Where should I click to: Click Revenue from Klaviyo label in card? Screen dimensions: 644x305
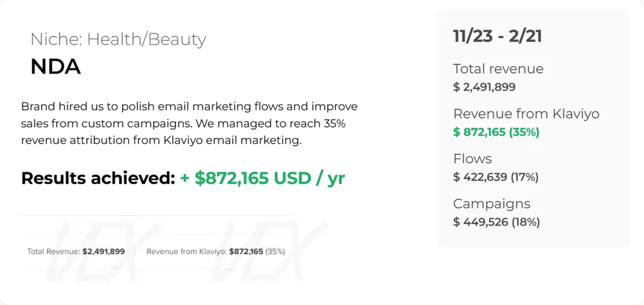(526, 114)
